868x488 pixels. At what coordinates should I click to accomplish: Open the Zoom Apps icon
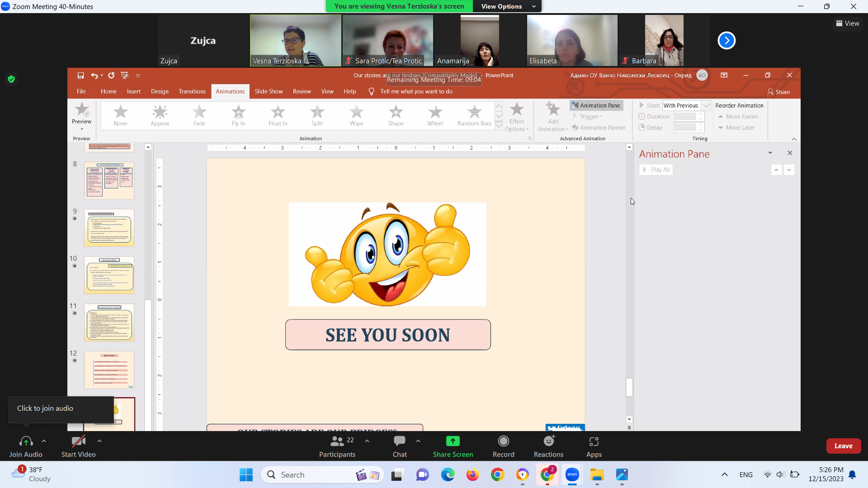pyautogui.click(x=594, y=441)
